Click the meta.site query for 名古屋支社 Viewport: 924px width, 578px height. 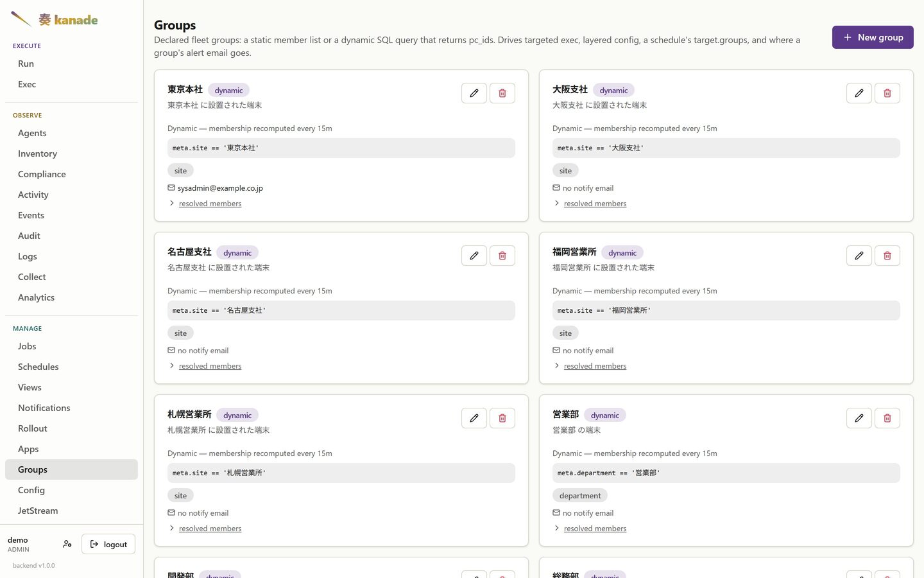(x=341, y=310)
